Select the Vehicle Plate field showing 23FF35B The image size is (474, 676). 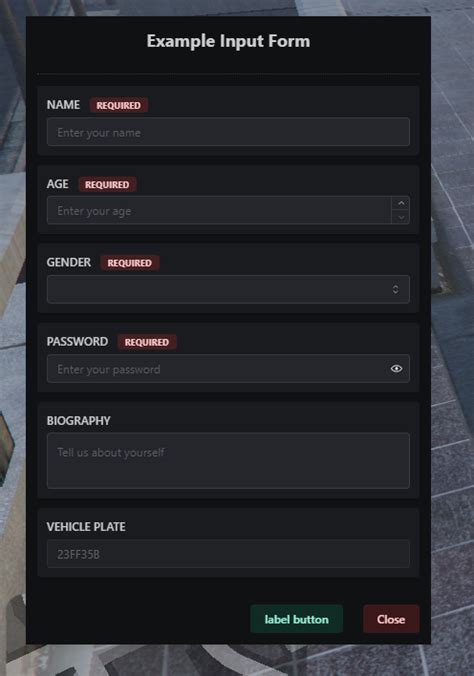tap(228, 554)
